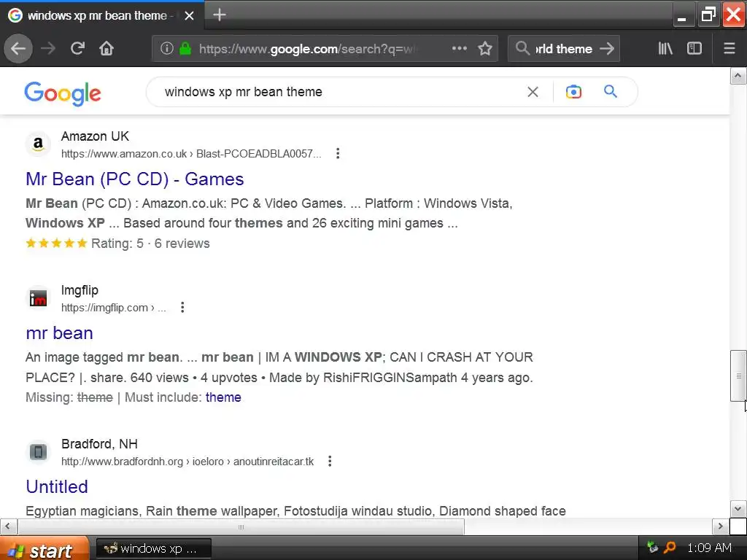The image size is (747, 560).
Task: Open more options for Bradford NH result
Action: [330, 461]
